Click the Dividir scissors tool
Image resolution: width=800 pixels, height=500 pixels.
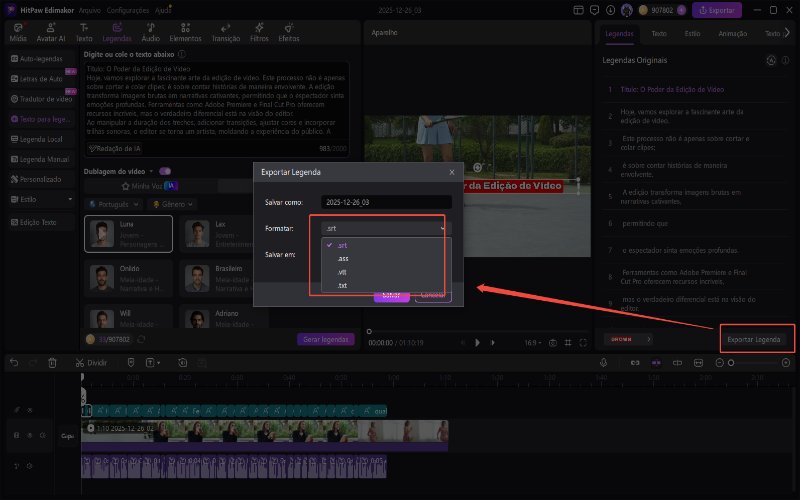tap(91, 362)
